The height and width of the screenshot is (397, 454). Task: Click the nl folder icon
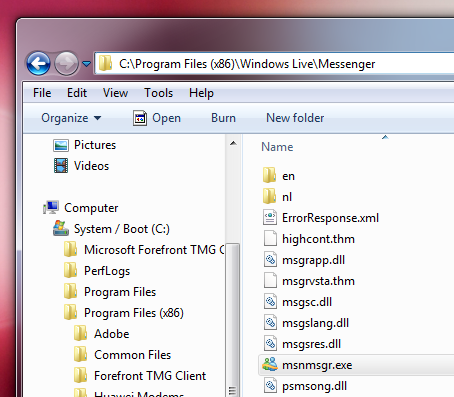tap(269, 196)
